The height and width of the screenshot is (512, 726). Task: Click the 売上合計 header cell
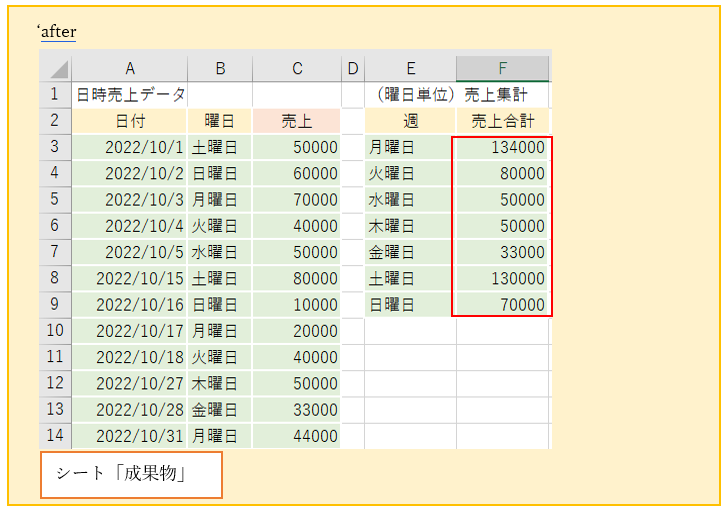click(x=502, y=121)
